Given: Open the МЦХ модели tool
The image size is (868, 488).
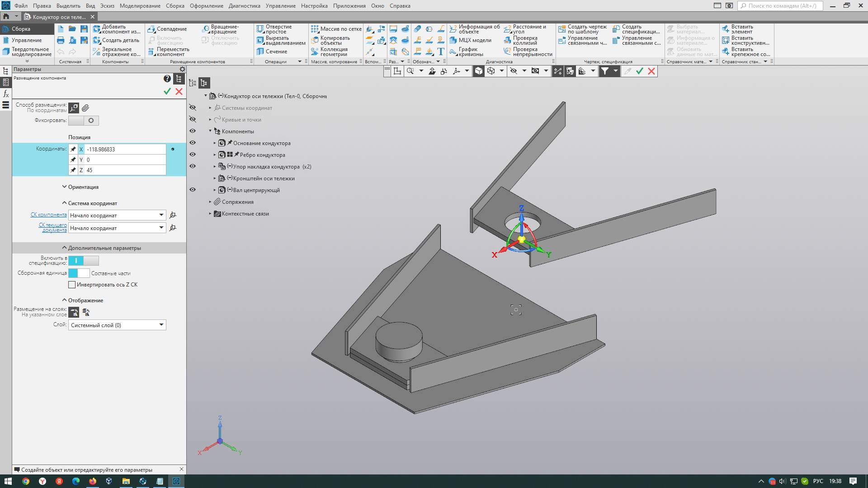Looking at the screenshot, I should pos(453,40).
